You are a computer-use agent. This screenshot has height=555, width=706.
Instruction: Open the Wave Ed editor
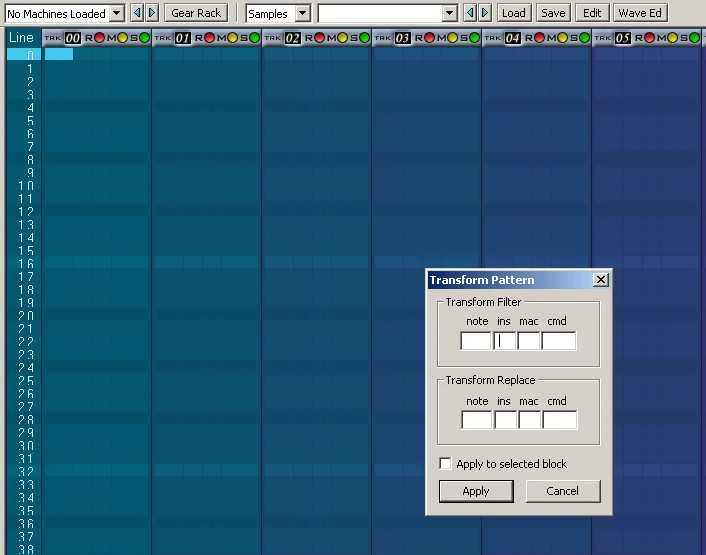[640, 13]
